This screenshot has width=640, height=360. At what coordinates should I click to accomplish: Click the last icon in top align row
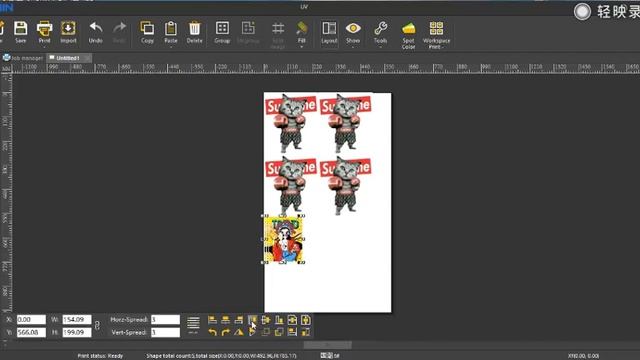(x=306, y=320)
